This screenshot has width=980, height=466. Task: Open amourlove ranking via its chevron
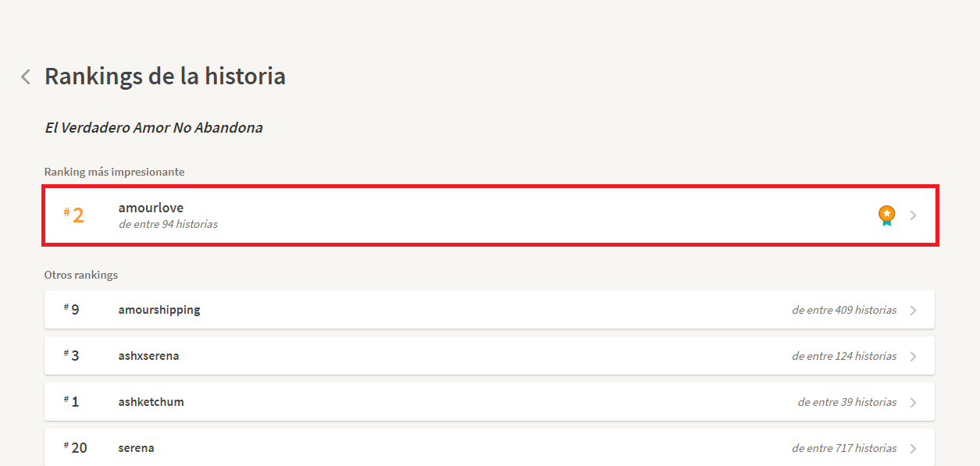914,215
